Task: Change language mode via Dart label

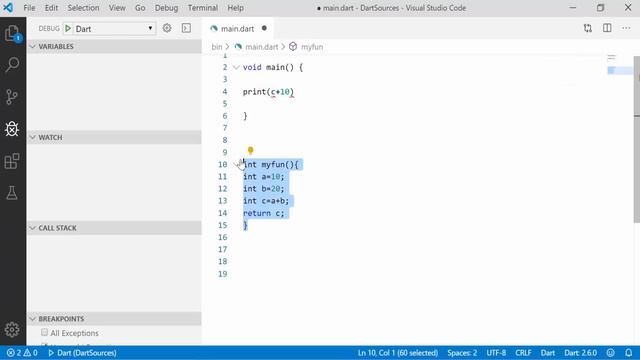Action: click(x=548, y=353)
